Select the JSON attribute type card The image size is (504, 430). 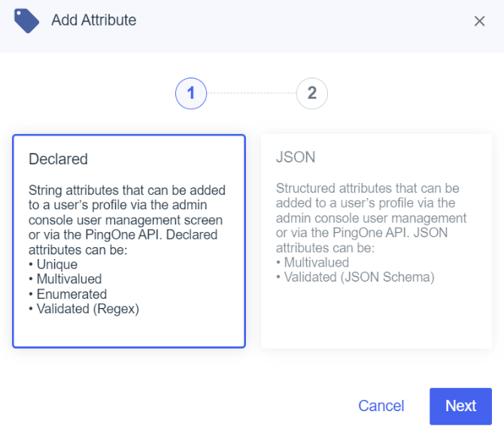click(376, 241)
